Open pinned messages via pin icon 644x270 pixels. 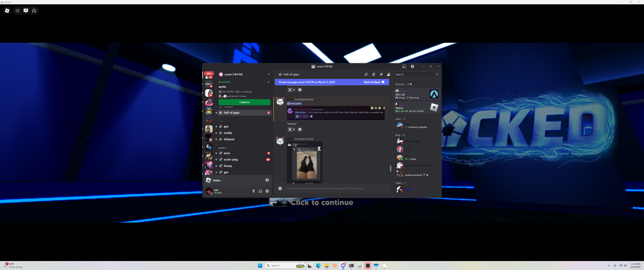[x=381, y=74]
